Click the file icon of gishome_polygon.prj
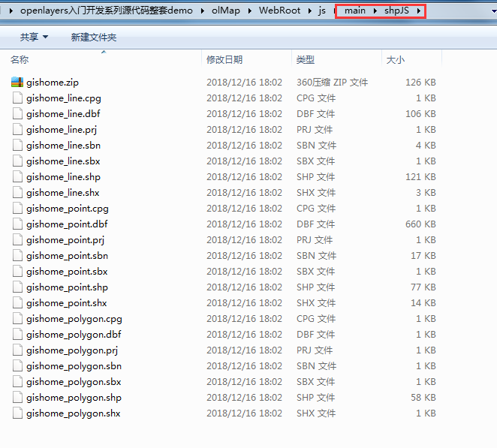The height and width of the screenshot is (448, 497). point(17,350)
